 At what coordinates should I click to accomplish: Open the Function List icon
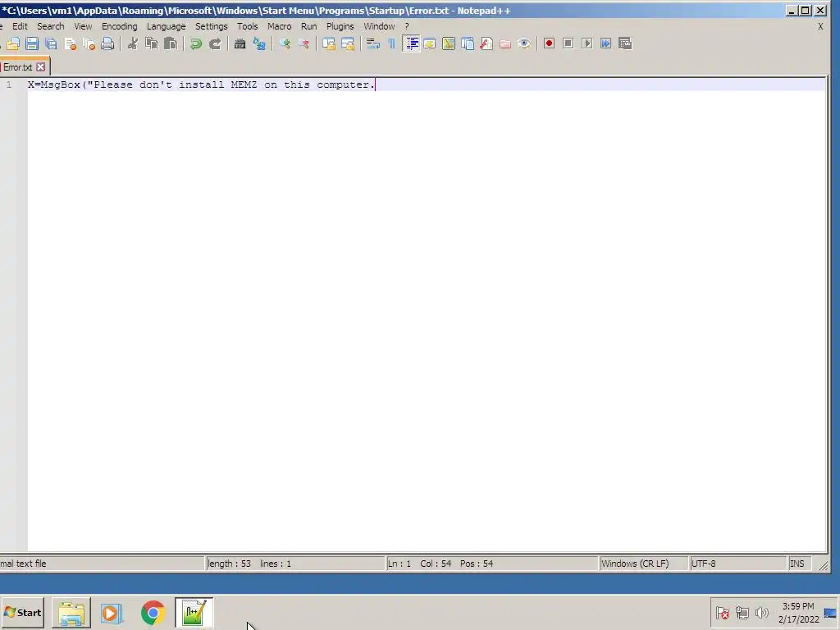[486, 44]
